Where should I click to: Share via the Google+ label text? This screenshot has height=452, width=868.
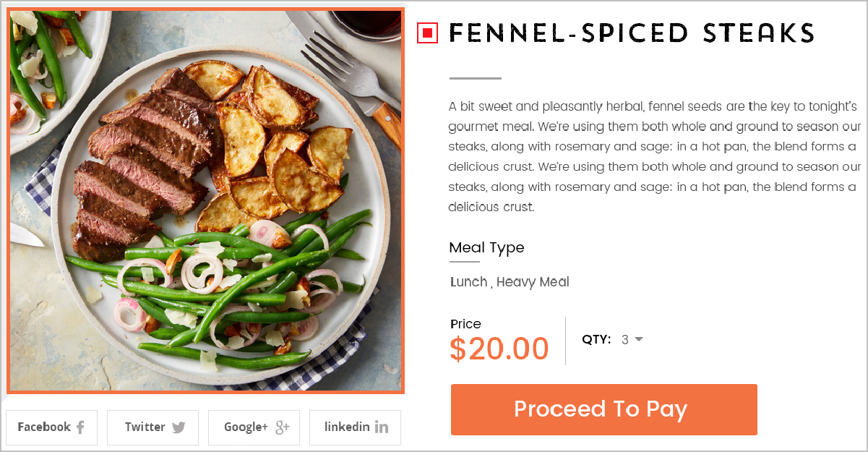(246, 427)
